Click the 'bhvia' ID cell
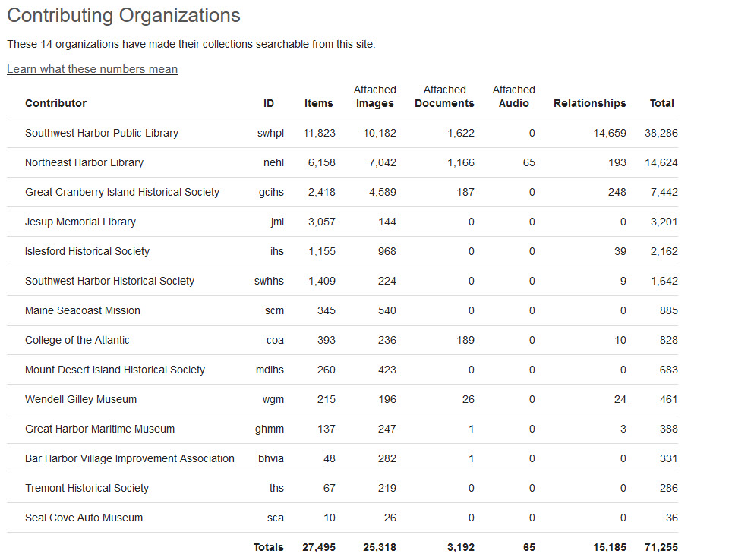This screenshot has width=732, height=560. point(271,458)
